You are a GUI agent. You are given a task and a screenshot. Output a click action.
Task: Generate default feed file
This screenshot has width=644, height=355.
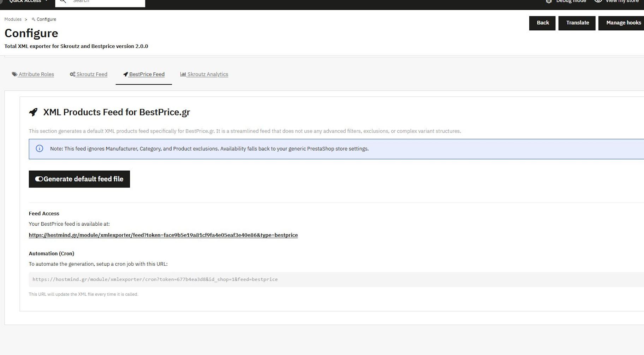click(83, 179)
